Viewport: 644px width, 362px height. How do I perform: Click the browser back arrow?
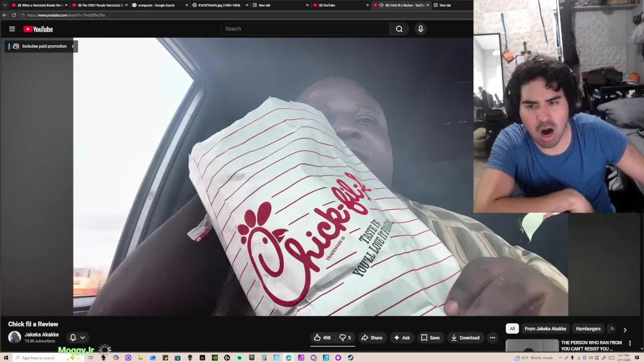point(5,15)
